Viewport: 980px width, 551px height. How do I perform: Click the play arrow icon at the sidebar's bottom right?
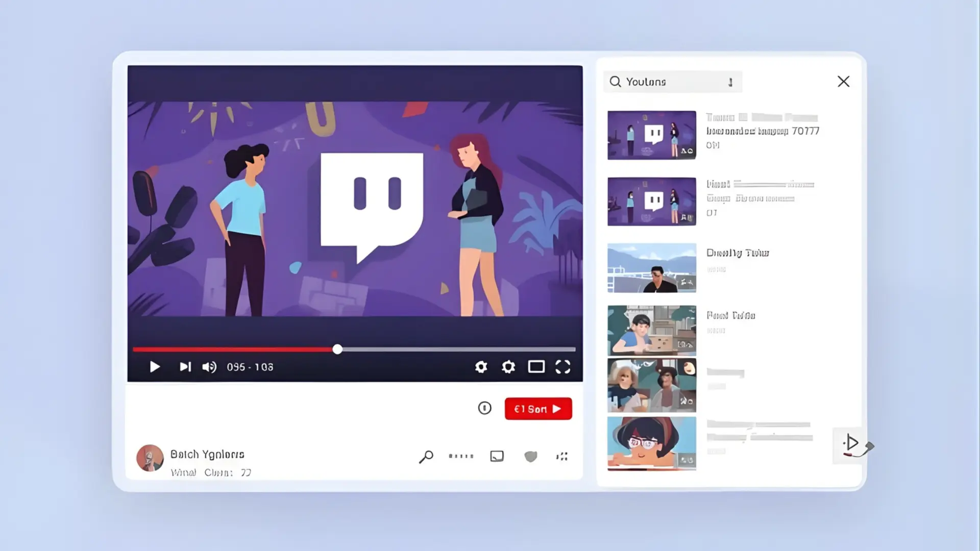point(850,443)
